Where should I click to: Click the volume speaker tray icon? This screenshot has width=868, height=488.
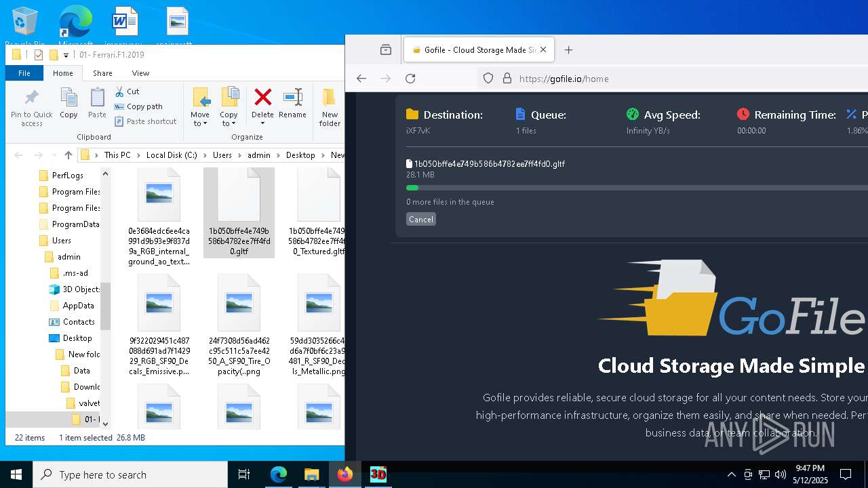[780, 474]
